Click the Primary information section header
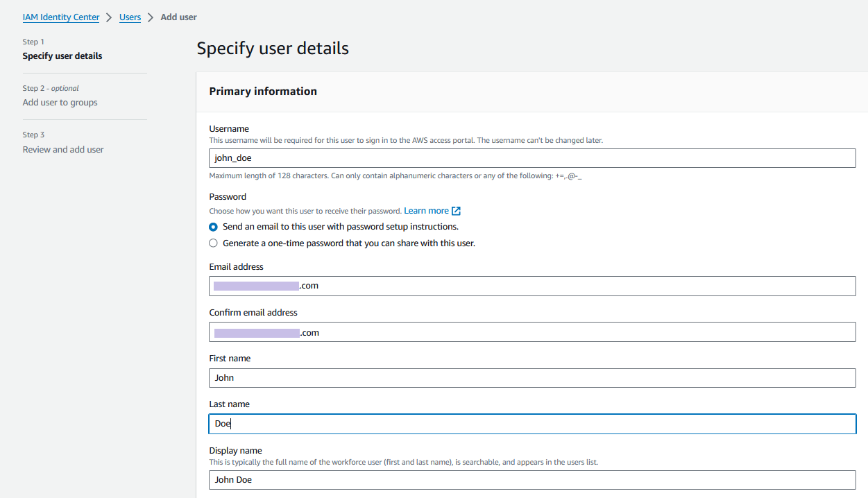Image resolution: width=868 pixels, height=498 pixels. (x=263, y=92)
